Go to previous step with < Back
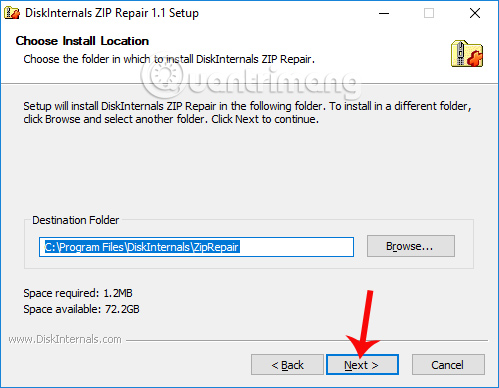The height and width of the screenshot is (388, 499). [287, 365]
